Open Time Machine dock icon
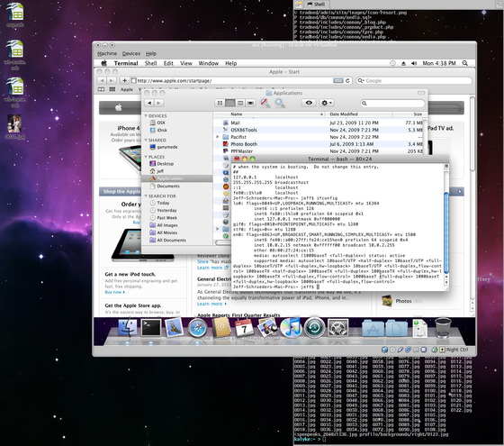The image size is (504, 446). coord(314,328)
